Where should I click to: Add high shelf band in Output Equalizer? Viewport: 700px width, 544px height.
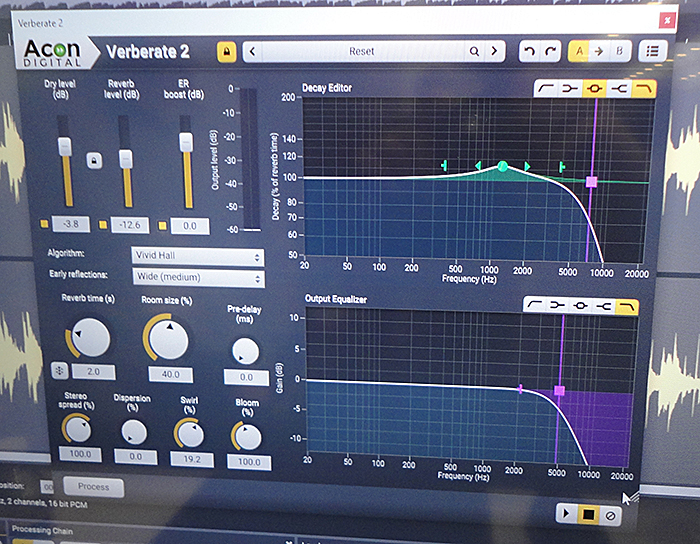coord(604,306)
